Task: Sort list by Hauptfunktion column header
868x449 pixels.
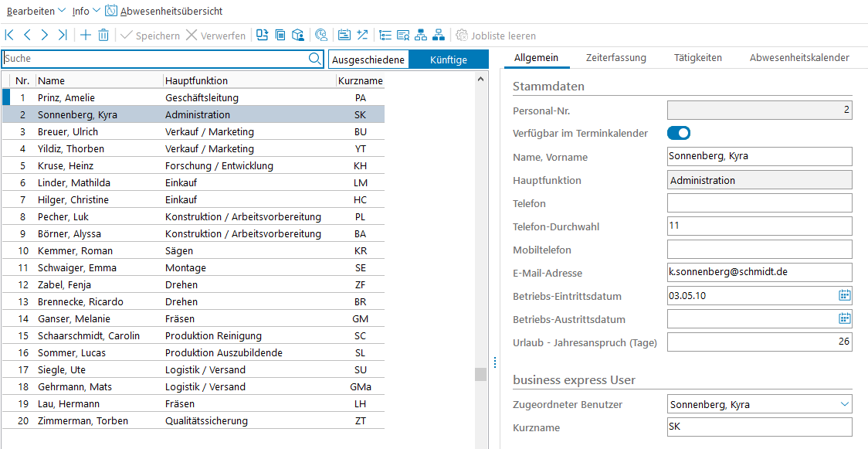Action: [x=196, y=80]
